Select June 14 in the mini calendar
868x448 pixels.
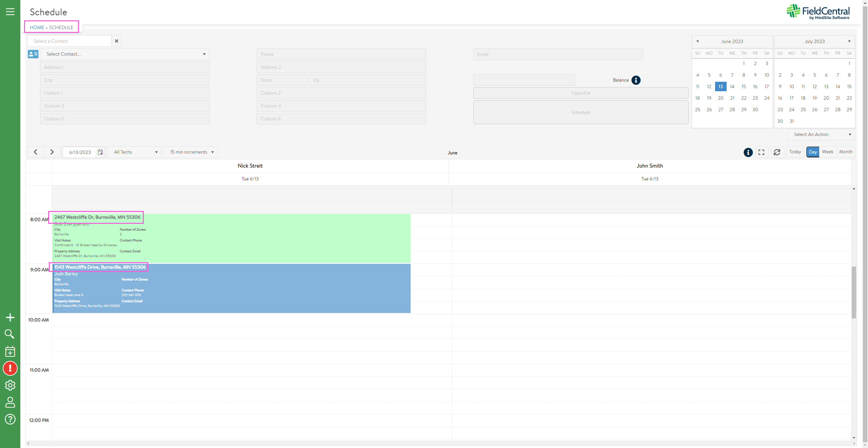point(732,86)
